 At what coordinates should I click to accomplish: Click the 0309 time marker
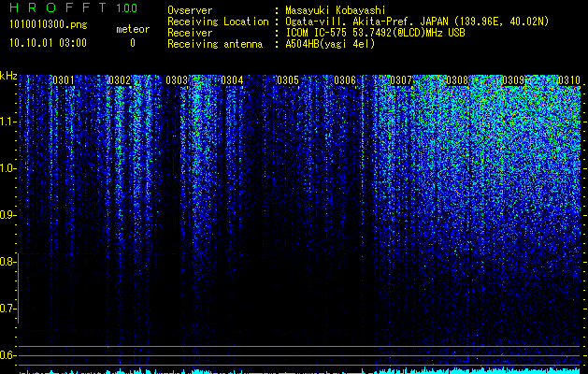tap(513, 80)
